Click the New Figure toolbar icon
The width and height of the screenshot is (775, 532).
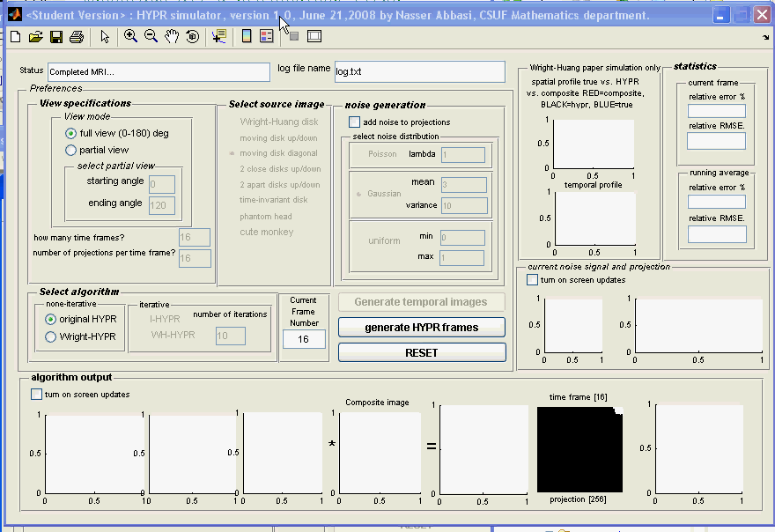(15, 36)
